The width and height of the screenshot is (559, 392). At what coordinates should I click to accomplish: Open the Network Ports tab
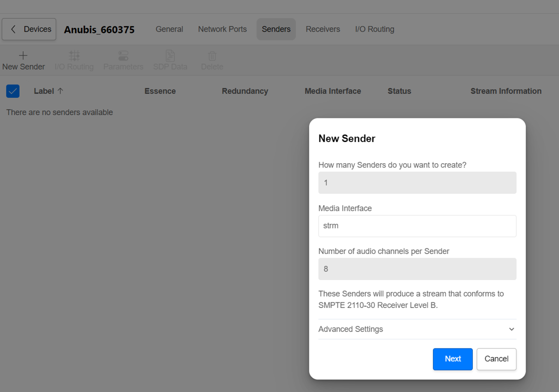223,29
